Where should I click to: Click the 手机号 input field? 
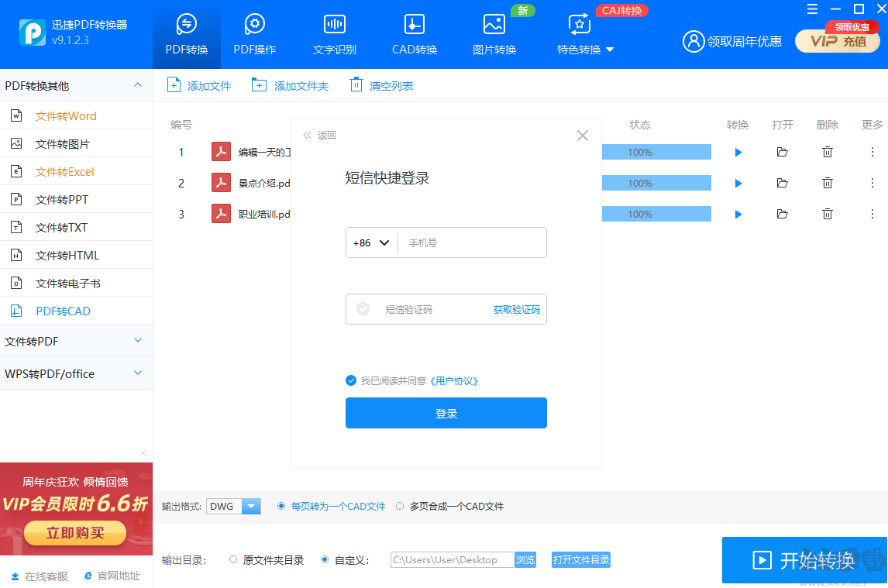(x=473, y=242)
